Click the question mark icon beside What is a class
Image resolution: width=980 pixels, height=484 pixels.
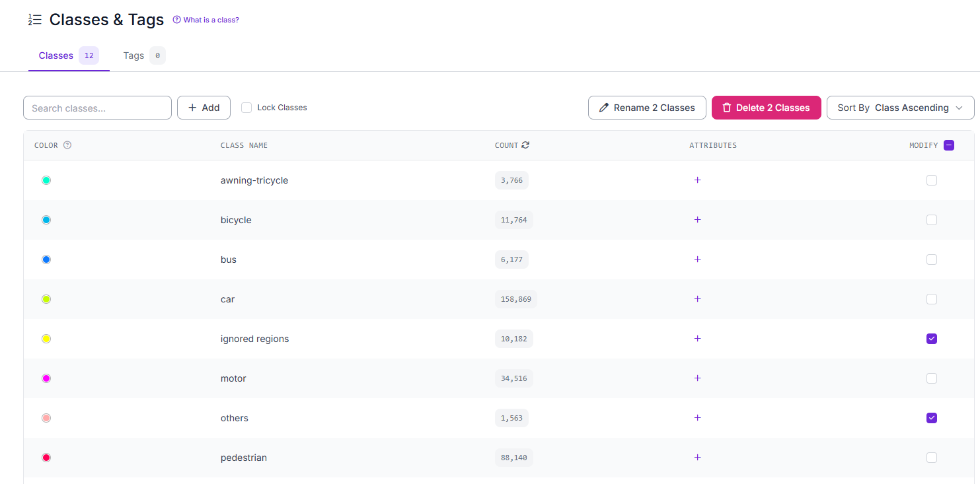pyautogui.click(x=176, y=20)
